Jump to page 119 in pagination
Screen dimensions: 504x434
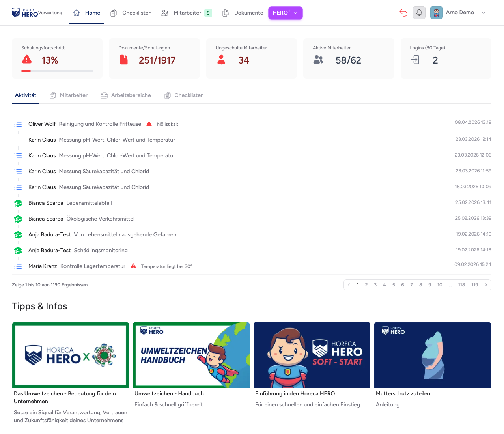(x=474, y=285)
